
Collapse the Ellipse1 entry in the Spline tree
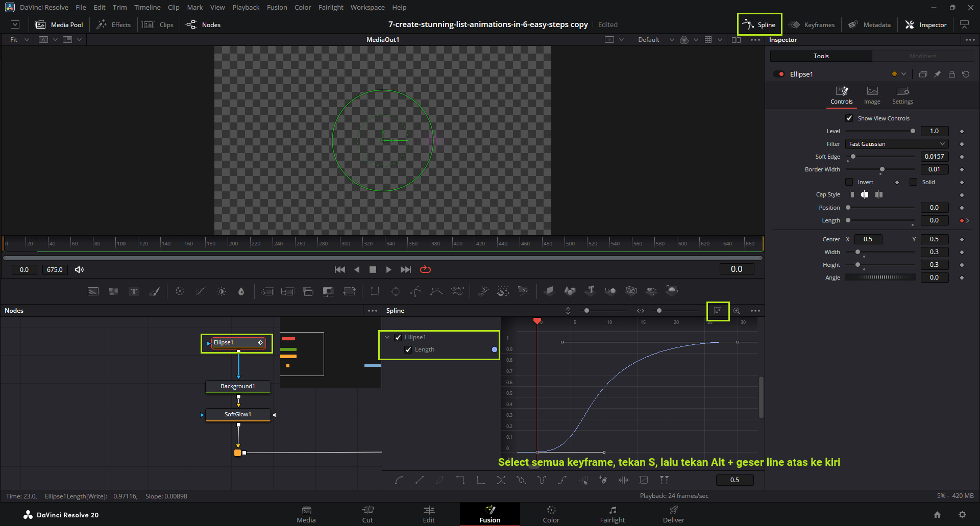click(387, 337)
